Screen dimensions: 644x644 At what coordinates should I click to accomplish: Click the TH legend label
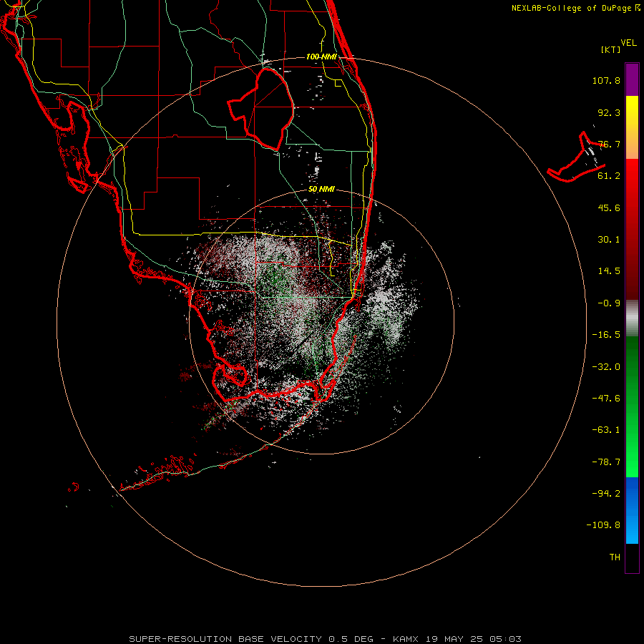615,557
